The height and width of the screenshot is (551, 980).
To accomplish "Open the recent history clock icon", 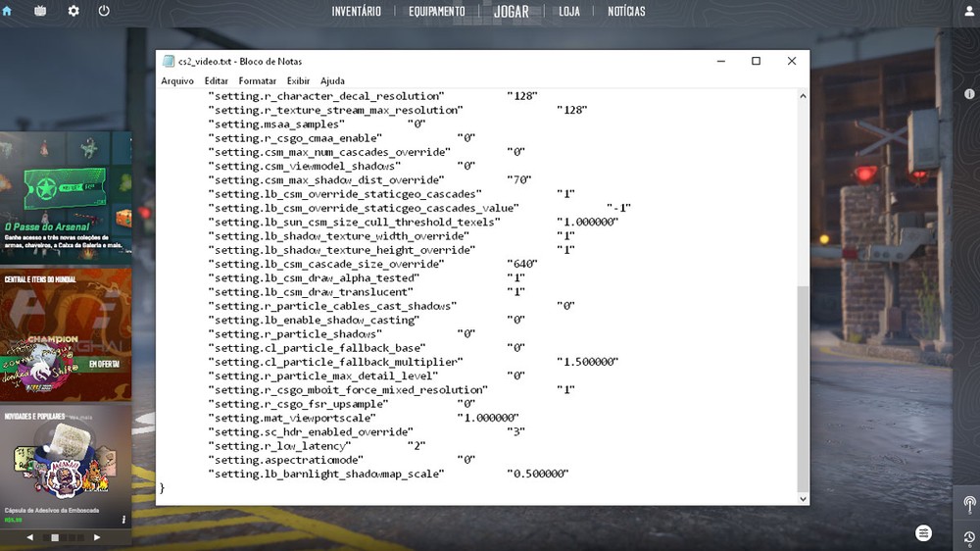I will coord(969,538).
